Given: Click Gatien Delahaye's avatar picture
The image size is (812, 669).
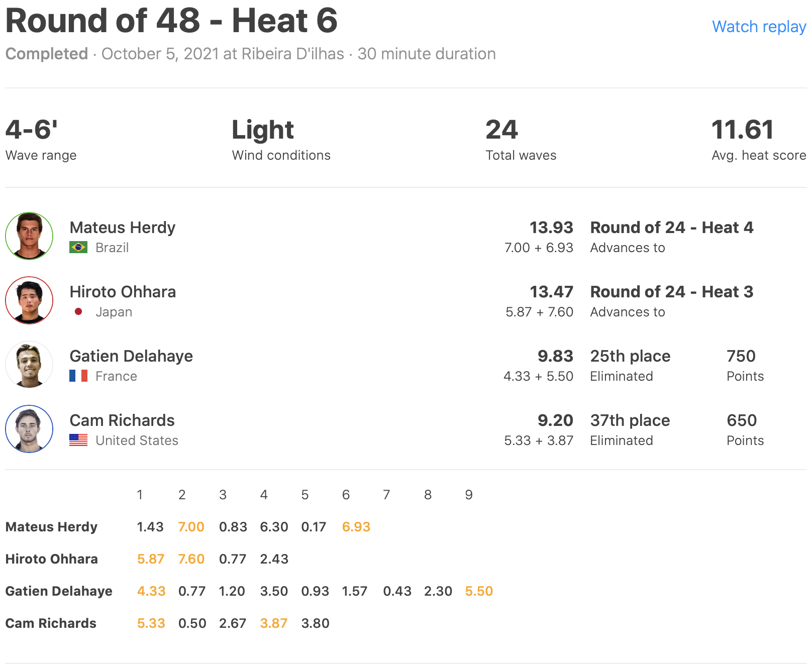Looking at the screenshot, I should coord(29,365).
